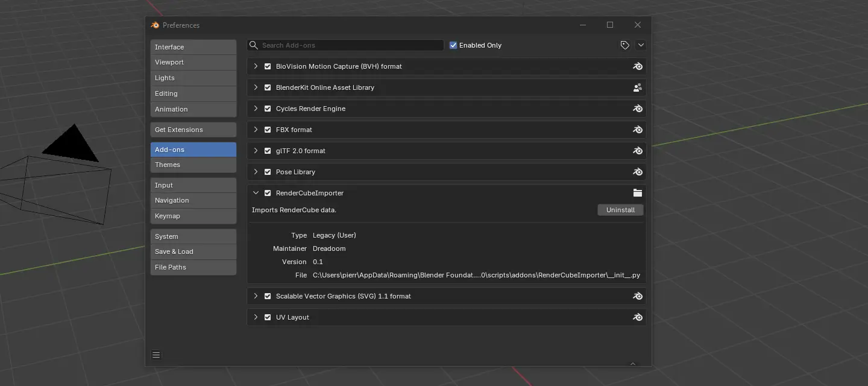
Task: Switch to the Editing preferences section
Action: (193, 93)
